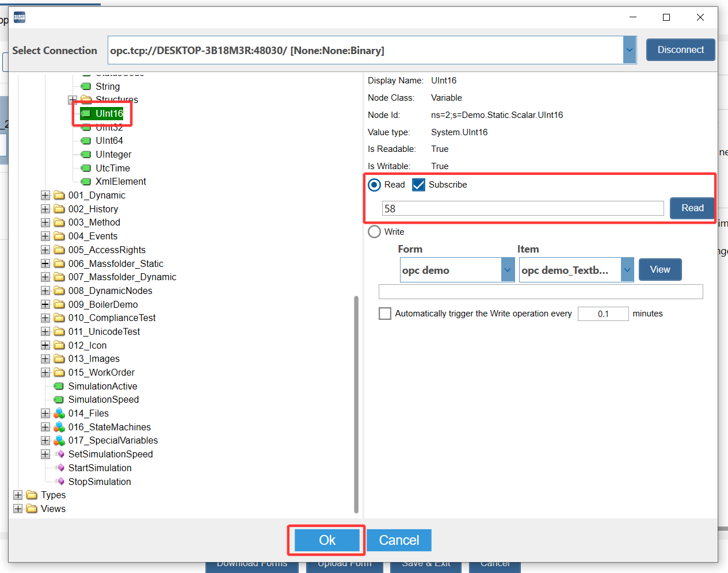
Task: Confirm with the Ok button
Action: click(x=327, y=540)
